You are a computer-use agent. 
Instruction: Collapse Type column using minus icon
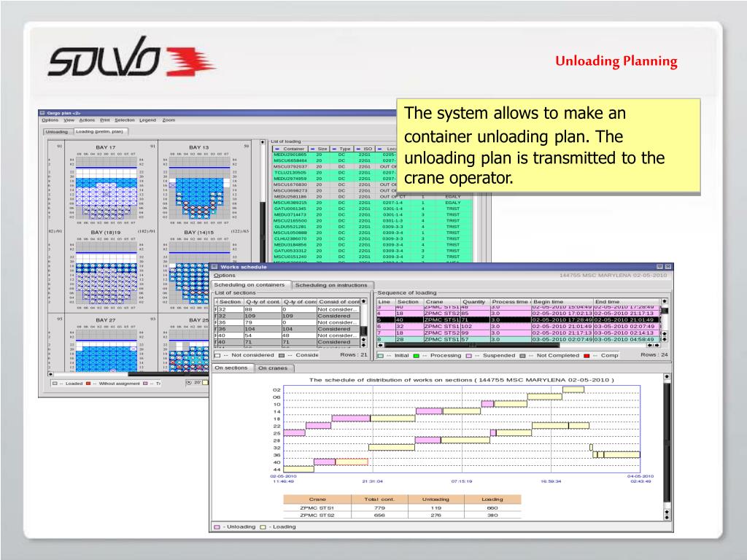(334, 149)
